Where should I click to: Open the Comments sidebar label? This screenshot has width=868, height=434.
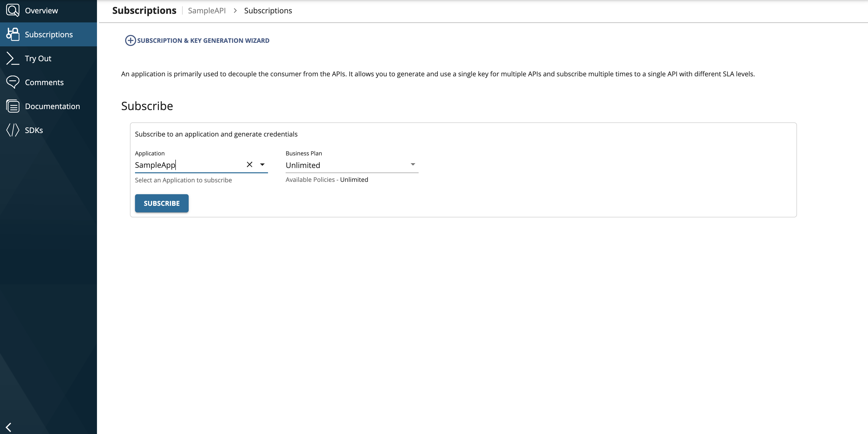[x=44, y=82]
